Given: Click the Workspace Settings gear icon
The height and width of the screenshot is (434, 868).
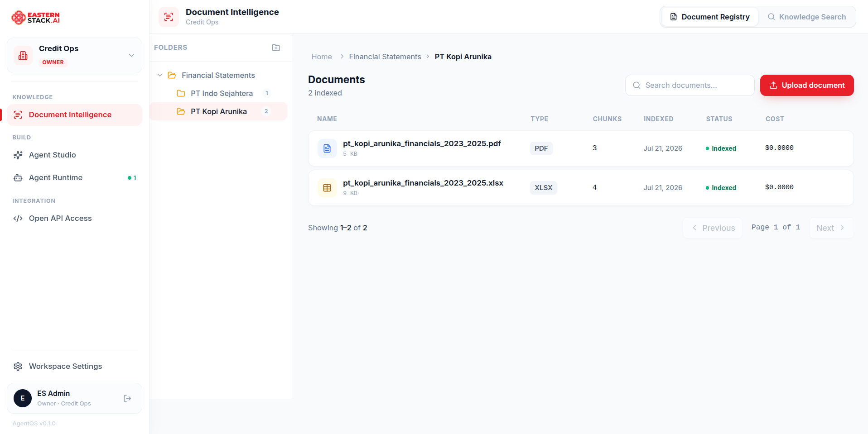Looking at the screenshot, I should point(18,367).
